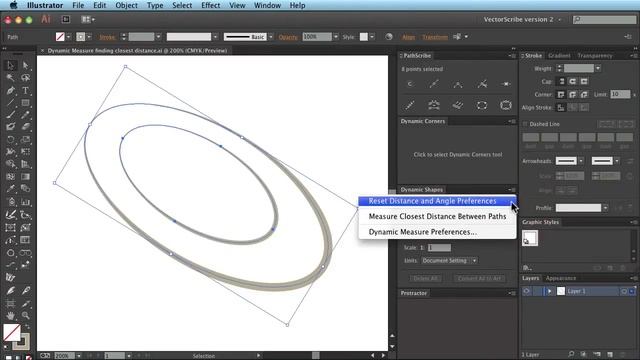Select the Pen tool
This screenshot has height=360, width=640.
click(x=11, y=90)
